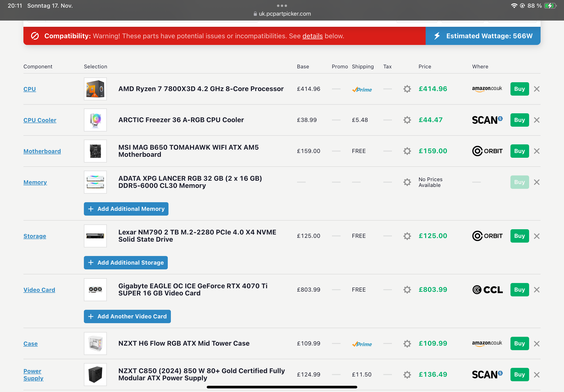This screenshot has width=564, height=392.
Task: Buy the Lexar NM790 SSD
Action: 519,236
